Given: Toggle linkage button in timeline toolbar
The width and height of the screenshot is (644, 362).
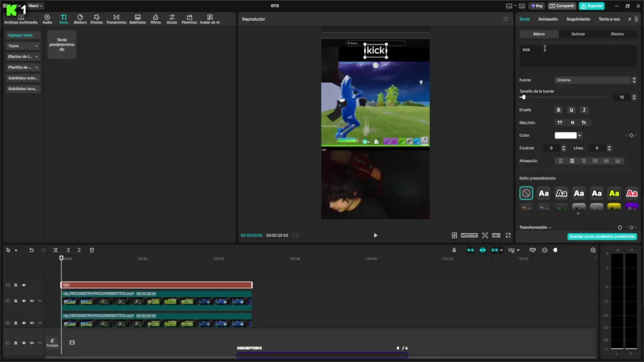Looking at the screenshot, I should point(495,250).
